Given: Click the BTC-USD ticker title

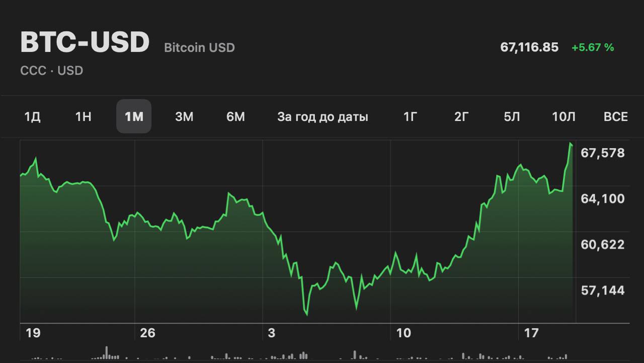Looking at the screenshot, I should coord(85,43).
